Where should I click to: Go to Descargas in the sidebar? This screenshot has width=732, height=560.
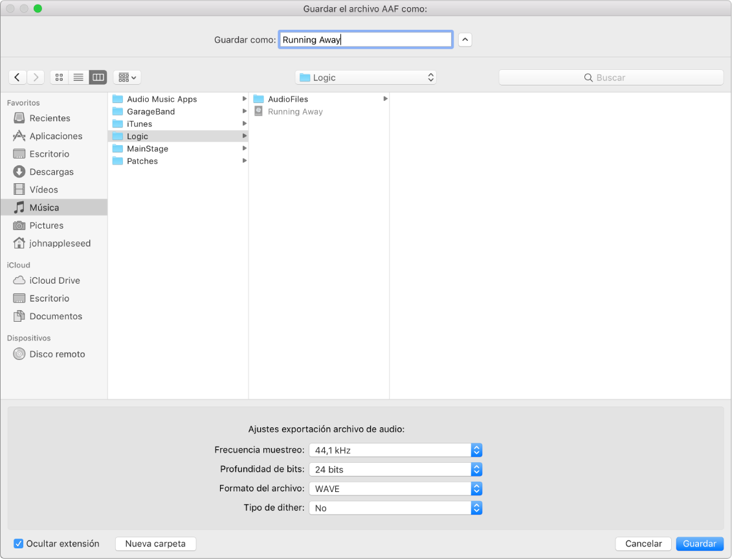pyautogui.click(x=51, y=172)
